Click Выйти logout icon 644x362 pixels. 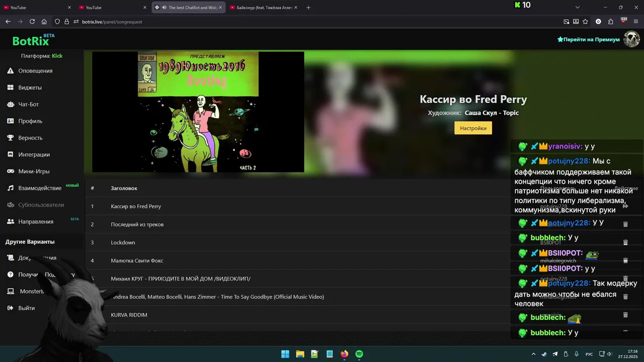tap(10, 308)
